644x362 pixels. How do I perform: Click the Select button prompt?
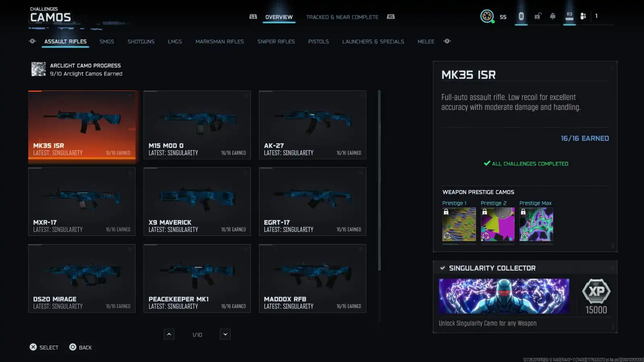pyautogui.click(x=44, y=347)
